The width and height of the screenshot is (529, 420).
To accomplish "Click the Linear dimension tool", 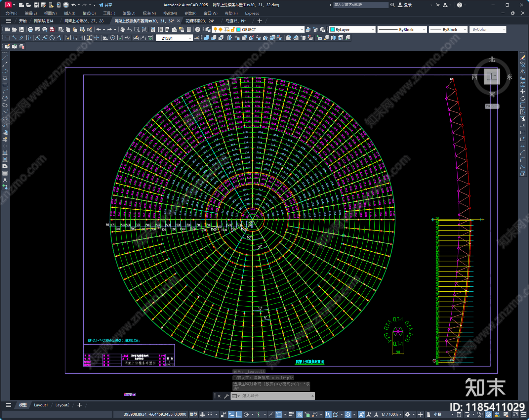I will click(7, 38).
